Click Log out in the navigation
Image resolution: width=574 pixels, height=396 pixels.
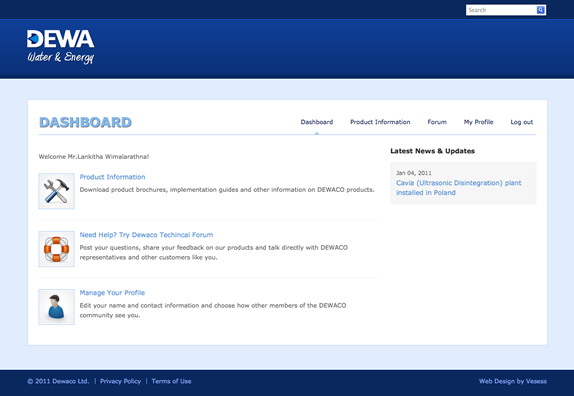click(522, 122)
